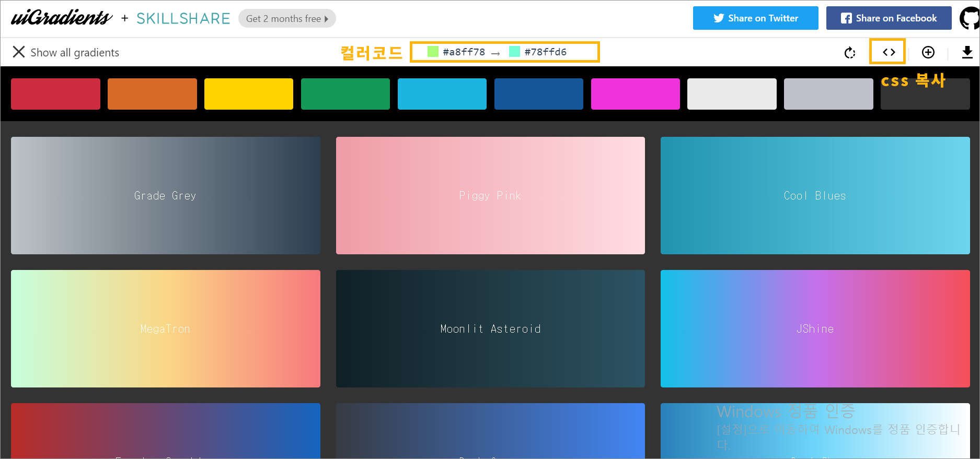The image size is (980, 459).
Task: Filter by magenta color swatch
Action: [636, 94]
